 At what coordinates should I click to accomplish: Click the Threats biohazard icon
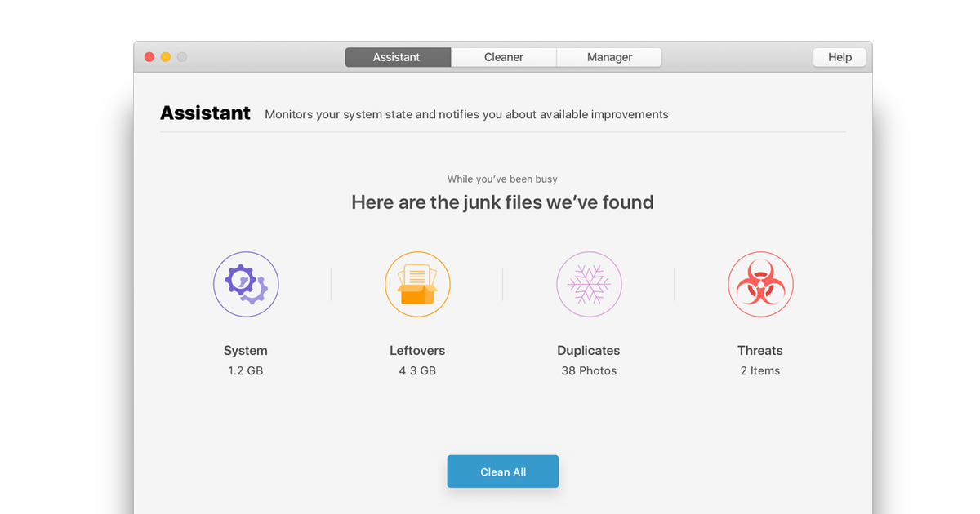click(760, 284)
